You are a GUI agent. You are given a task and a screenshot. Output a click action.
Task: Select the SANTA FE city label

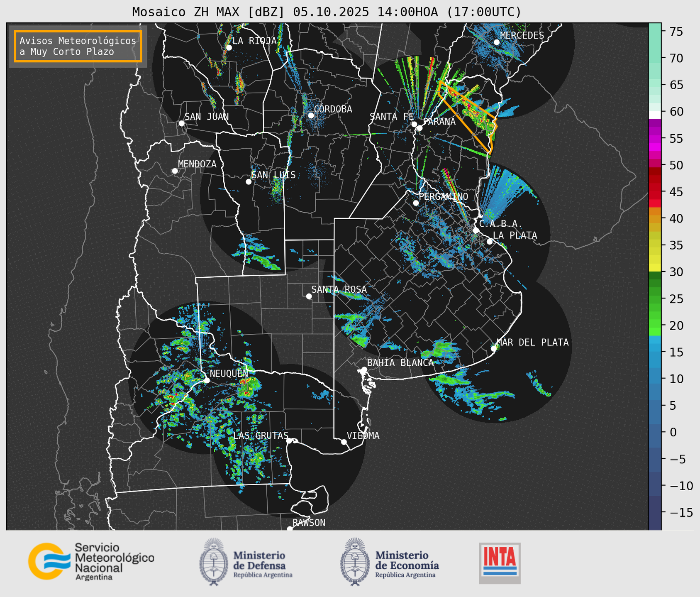[x=392, y=117]
